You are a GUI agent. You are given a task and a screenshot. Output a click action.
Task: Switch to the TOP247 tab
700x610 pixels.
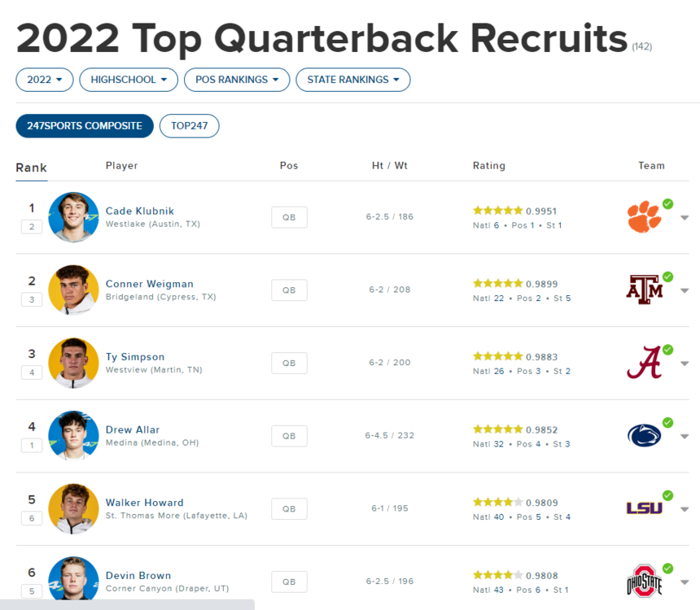point(189,126)
